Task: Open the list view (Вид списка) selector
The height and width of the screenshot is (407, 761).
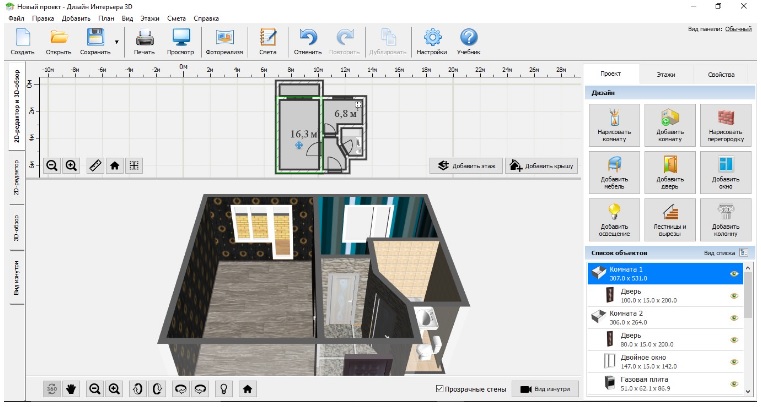Action: (x=745, y=254)
